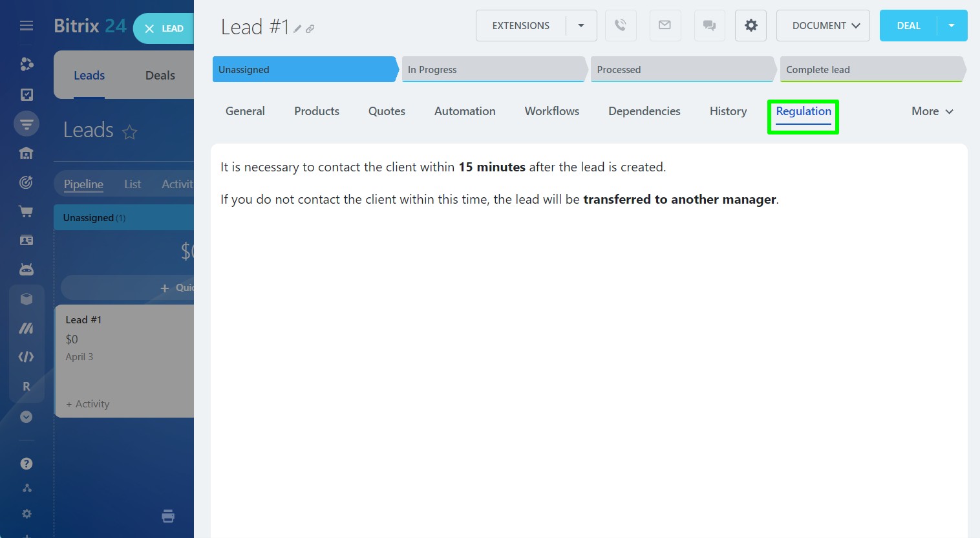Set lead stage to In Progress
This screenshot has height=538, width=980.
coord(493,70)
